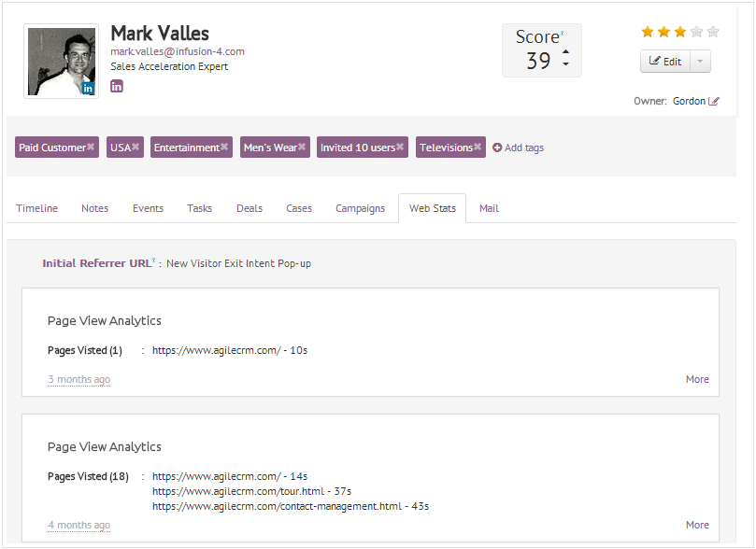Remove the Televisions tag
756x549 pixels.
(x=477, y=147)
